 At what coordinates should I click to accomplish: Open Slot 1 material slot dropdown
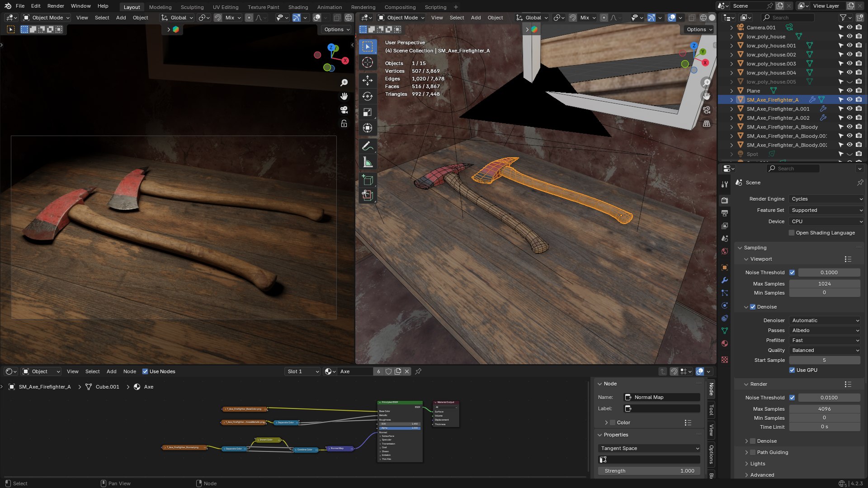(x=302, y=371)
